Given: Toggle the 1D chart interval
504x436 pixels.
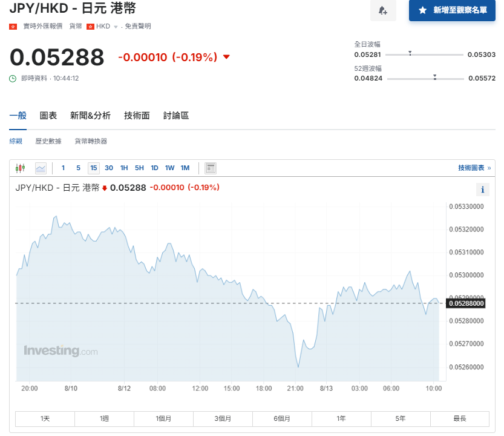Looking at the screenshot, I should [x=154, y=168].
